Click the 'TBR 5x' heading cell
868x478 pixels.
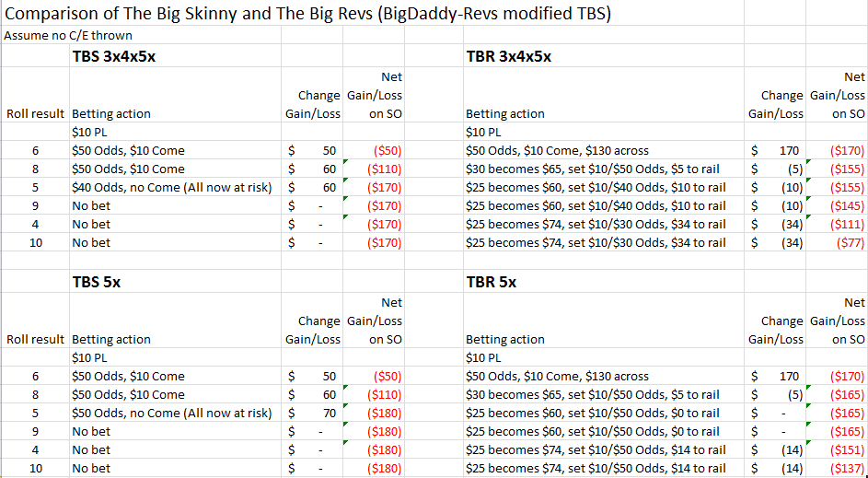pyautogui.click(x=492, y=282)
